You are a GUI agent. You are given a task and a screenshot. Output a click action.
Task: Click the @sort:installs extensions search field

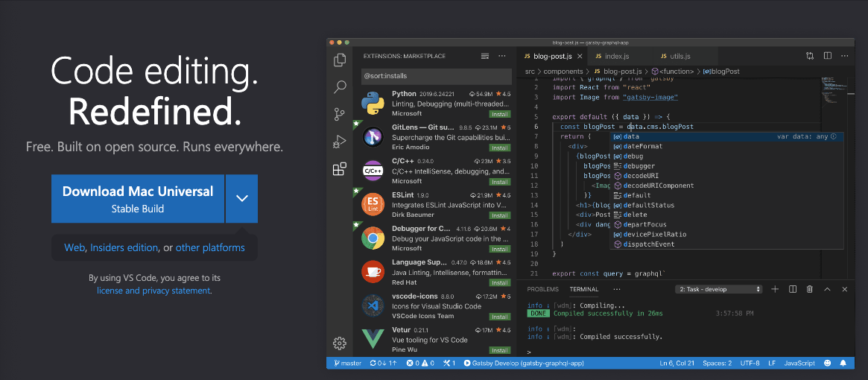pyautogui.click(x=437, y=76)
